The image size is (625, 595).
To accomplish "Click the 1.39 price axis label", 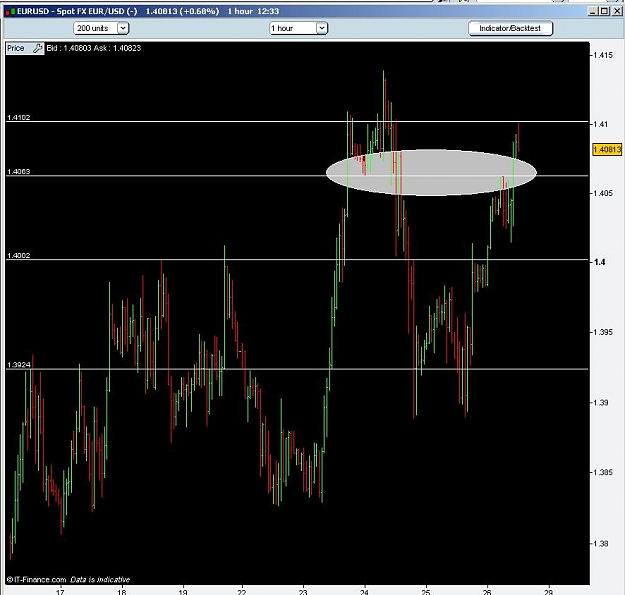I will pos(601,403).
